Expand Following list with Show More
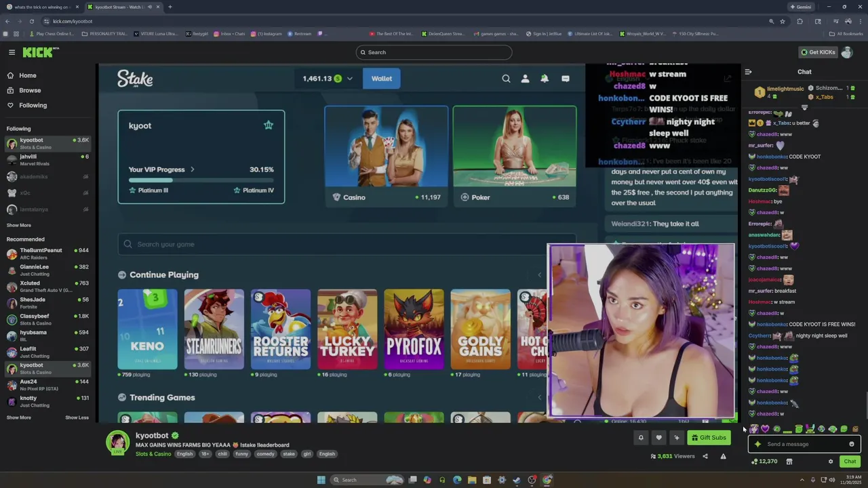This screenshot has height=488, width=868. point(19,225)
